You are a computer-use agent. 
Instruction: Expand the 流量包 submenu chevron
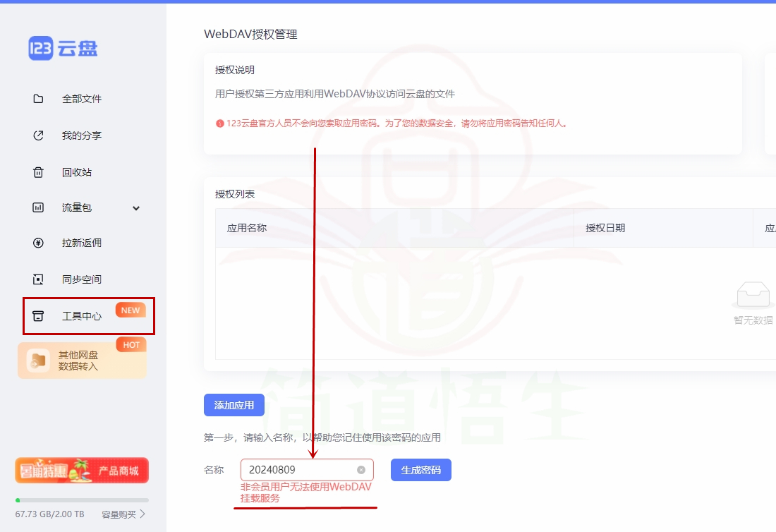click(x=136, y=208)
